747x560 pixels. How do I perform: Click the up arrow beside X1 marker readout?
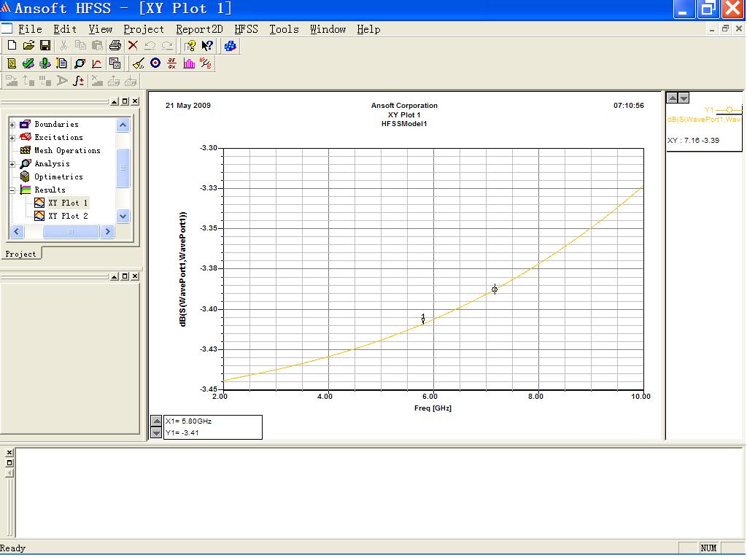tap(156, 421)
